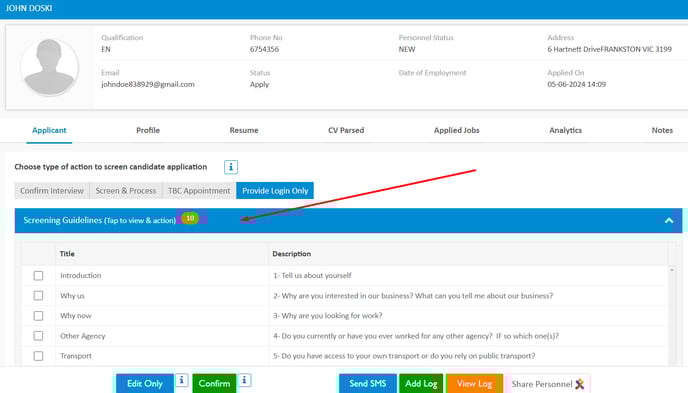Viewport: 688px width, 393px height.
Task: Click the Personnel Status value NEW
Action: coord(407,49)
